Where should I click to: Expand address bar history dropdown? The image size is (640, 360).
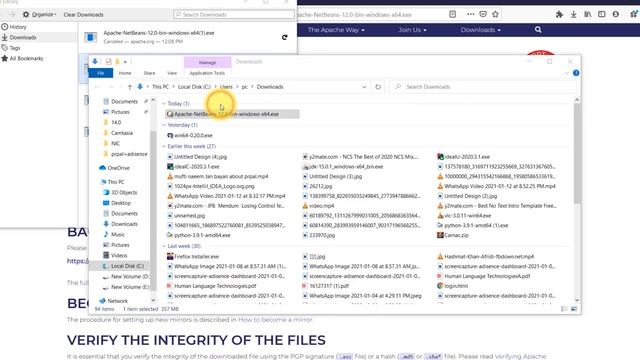coord(364,87)
